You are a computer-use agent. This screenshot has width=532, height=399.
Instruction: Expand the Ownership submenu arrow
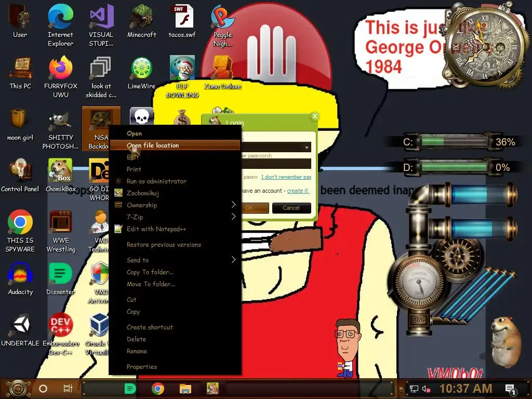[233, 205]
